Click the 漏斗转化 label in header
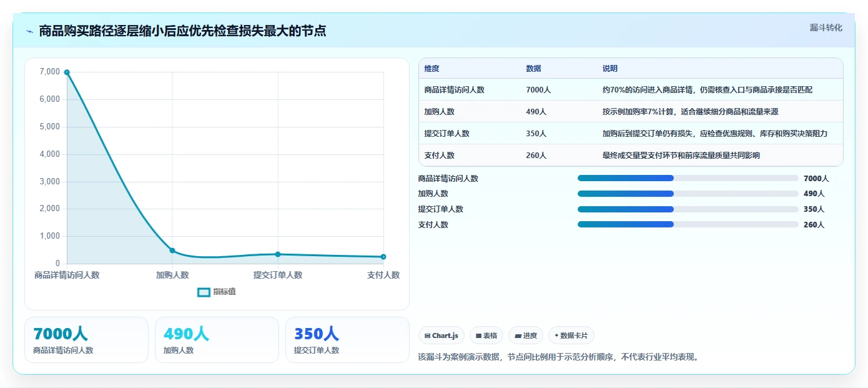The image size is (868, 388). 826,28
